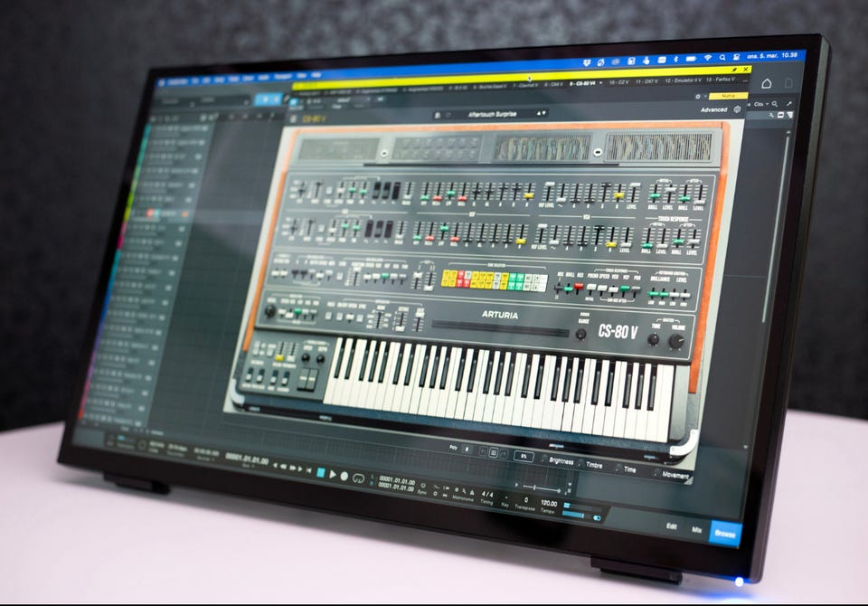868x606 pixels.
Task: Open the Clx dropdown in the browser panel
Action: click(761, 104)
